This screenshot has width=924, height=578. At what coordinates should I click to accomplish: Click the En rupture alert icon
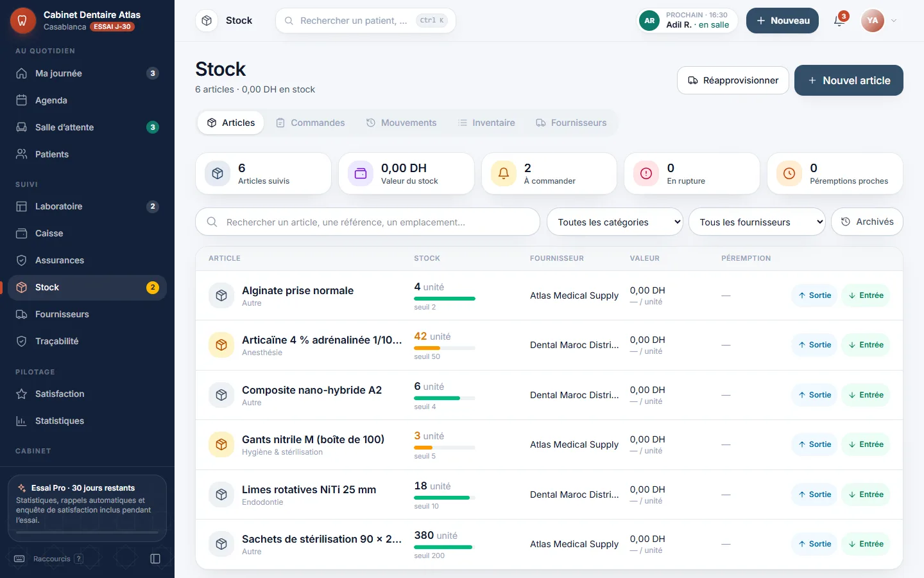click(646, 173)
